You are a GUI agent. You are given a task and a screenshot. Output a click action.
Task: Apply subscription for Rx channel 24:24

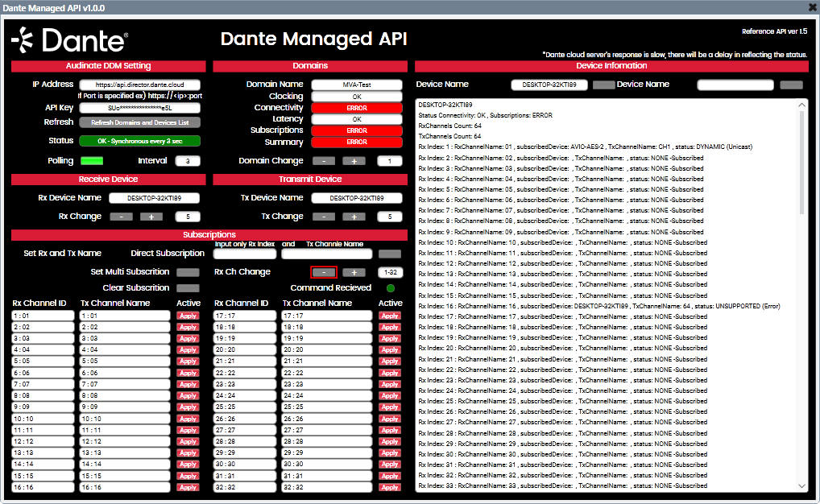[390, 396]
